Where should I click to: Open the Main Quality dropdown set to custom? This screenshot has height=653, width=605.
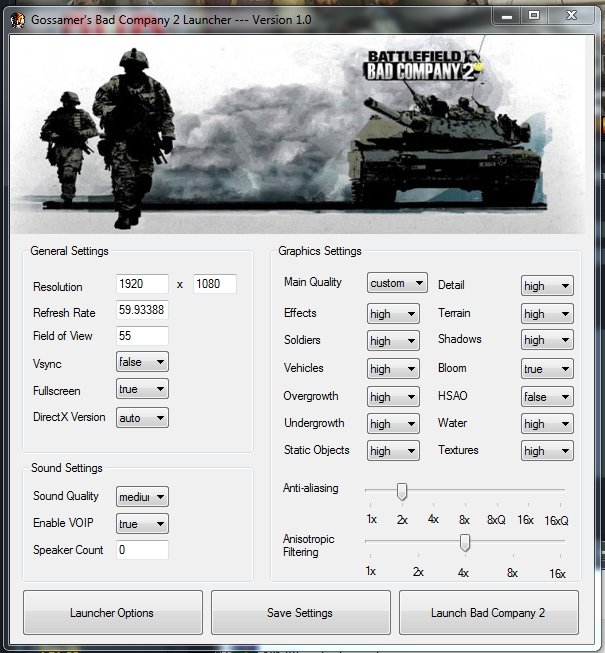pyautogui.click(x=397, y=283)
